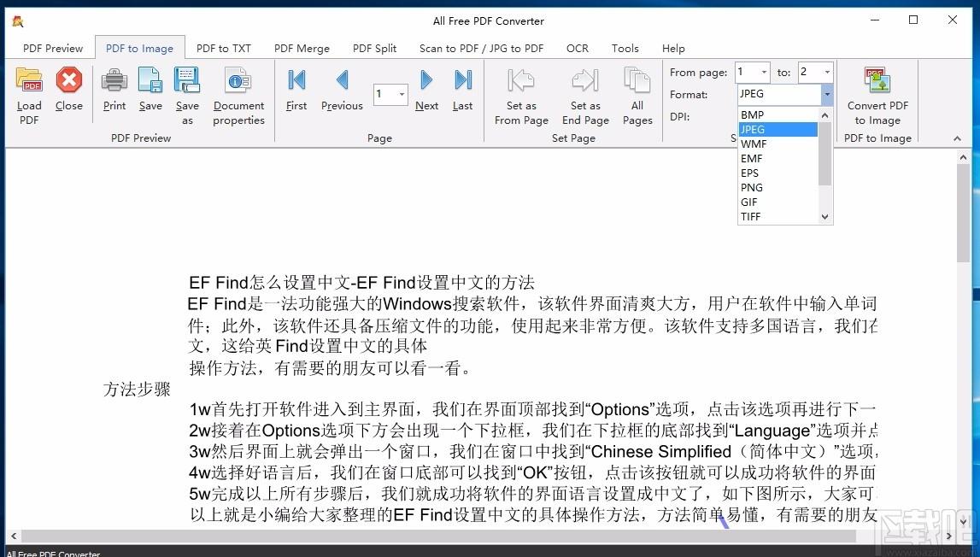Click horizontal scrollbar left arrow

(14, 536)
